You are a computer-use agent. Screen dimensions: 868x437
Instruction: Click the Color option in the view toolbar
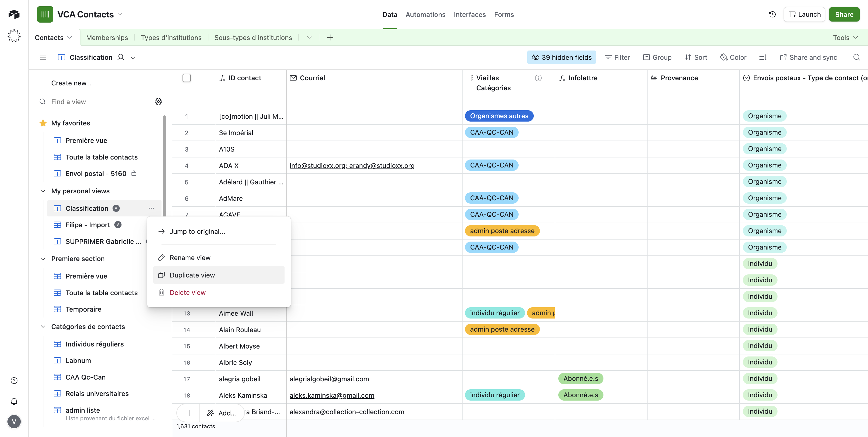pyautogui.click(x=733, y=57)
